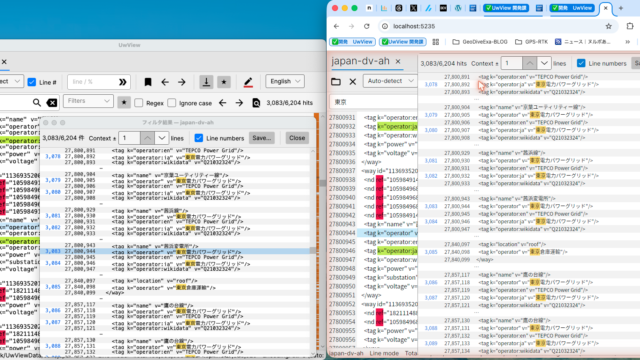Open the GPS-RTK bookmark folder

(x=531, y=42)
